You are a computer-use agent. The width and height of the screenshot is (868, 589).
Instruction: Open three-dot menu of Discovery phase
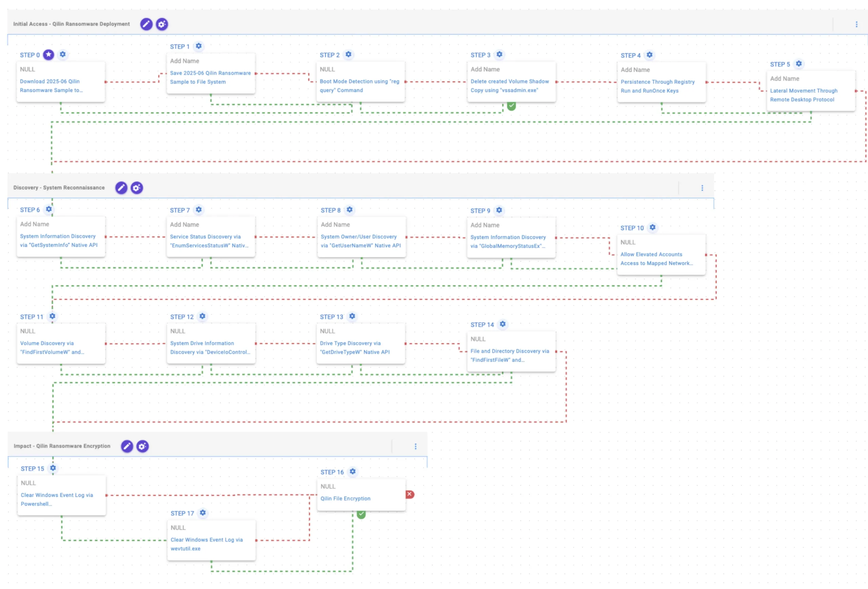tap(702, 188)
